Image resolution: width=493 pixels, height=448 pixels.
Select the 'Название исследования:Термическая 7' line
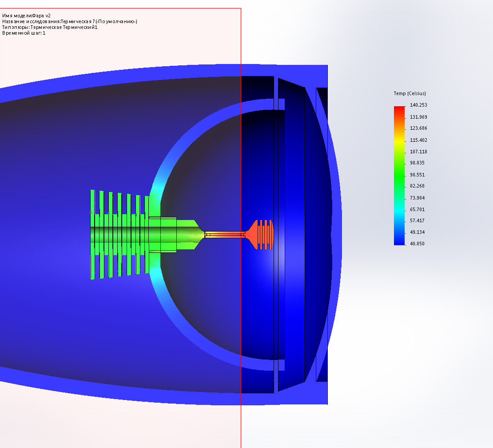pyautogui.click(x=69, y=21)
